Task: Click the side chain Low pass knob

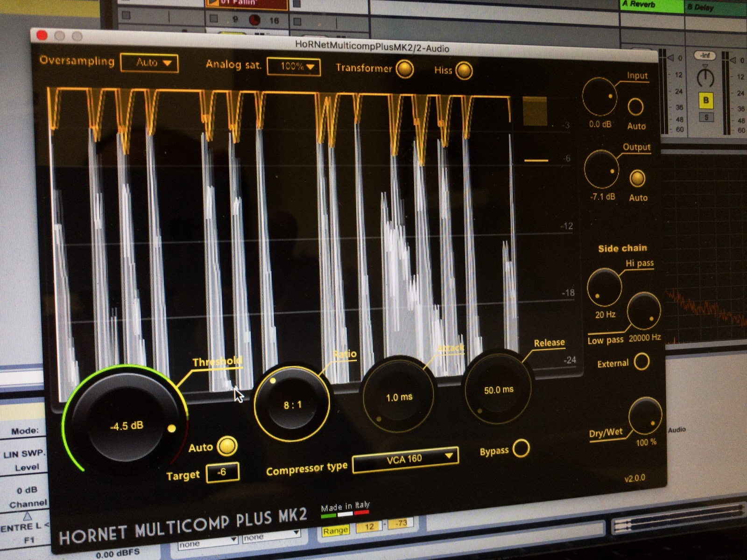Action: coord(644,311)
